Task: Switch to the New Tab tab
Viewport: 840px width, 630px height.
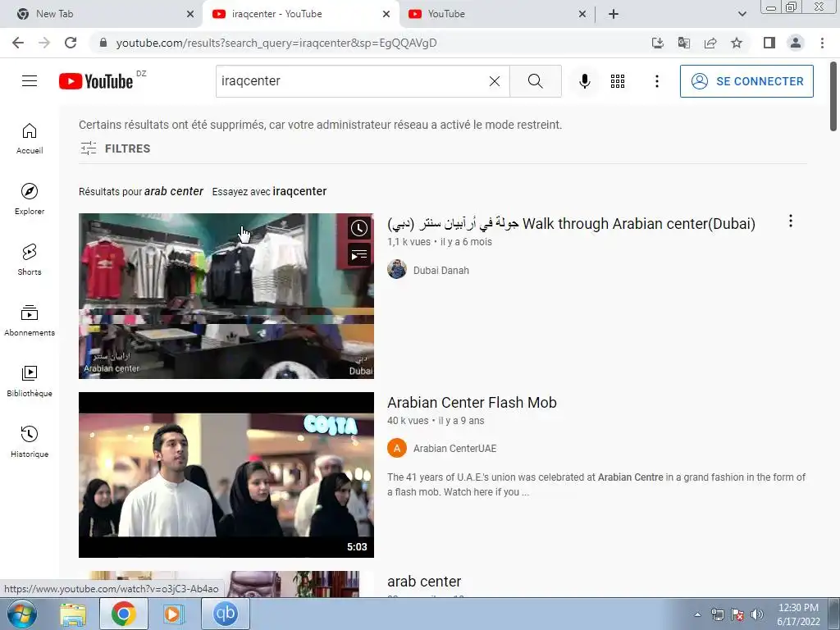Action: (x=102, y=14)
